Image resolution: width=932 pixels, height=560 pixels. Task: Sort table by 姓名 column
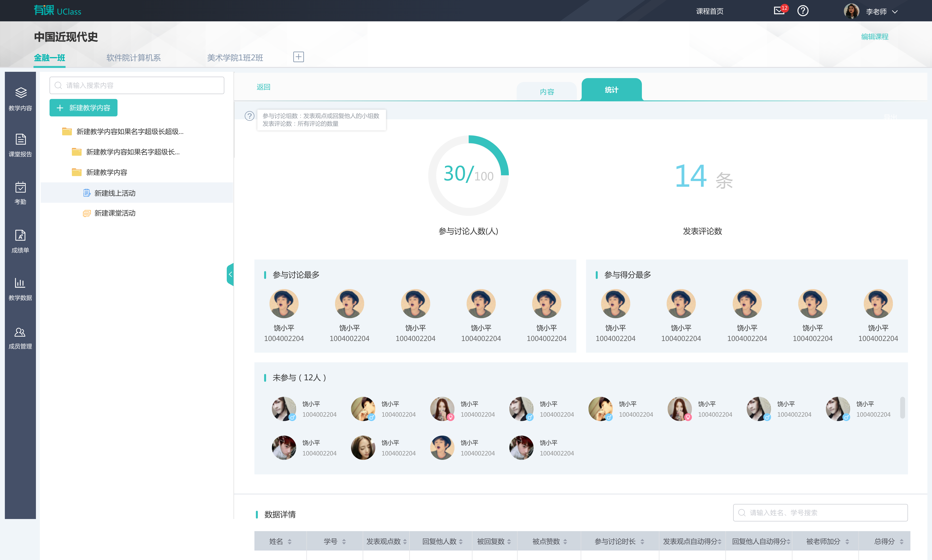pos(289,542)
